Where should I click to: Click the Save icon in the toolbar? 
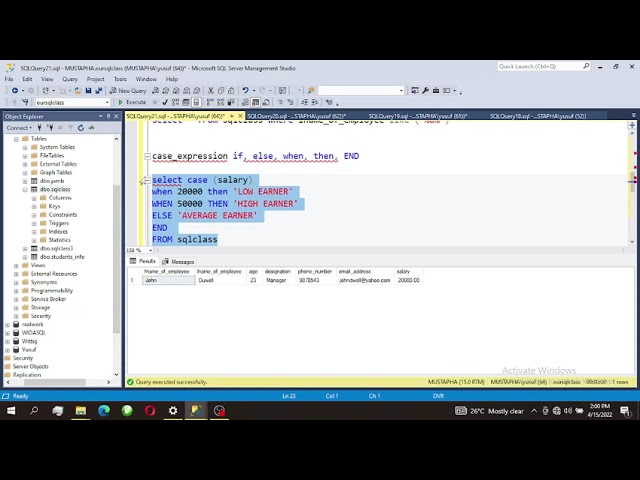coord(88,91)
